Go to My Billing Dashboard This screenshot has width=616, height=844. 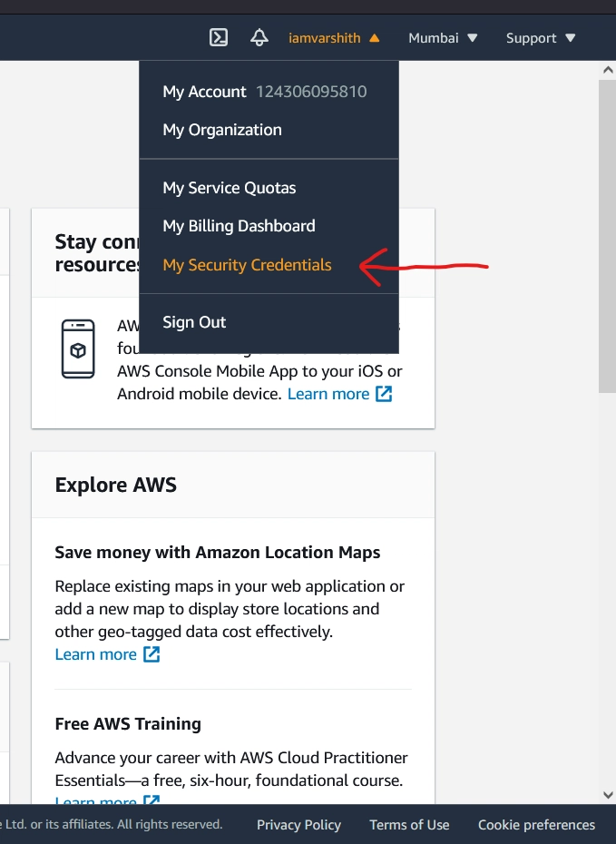click(x=239, y=226)
